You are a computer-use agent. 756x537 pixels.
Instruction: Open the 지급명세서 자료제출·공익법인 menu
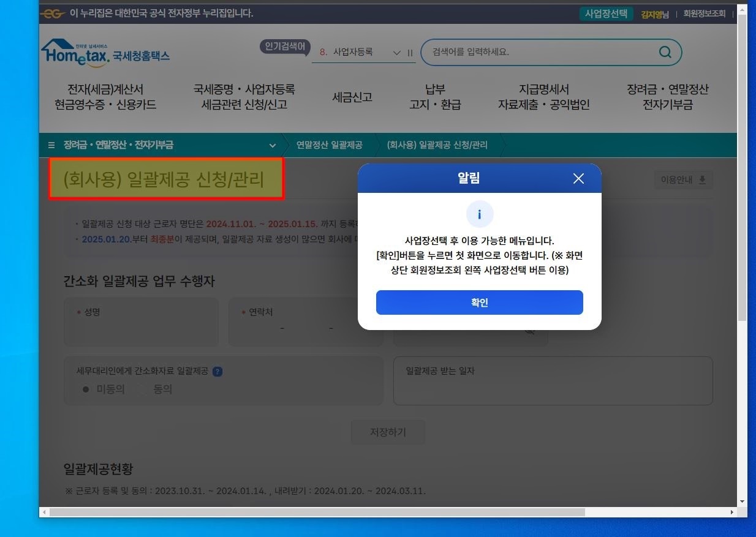tap(543, 97)
